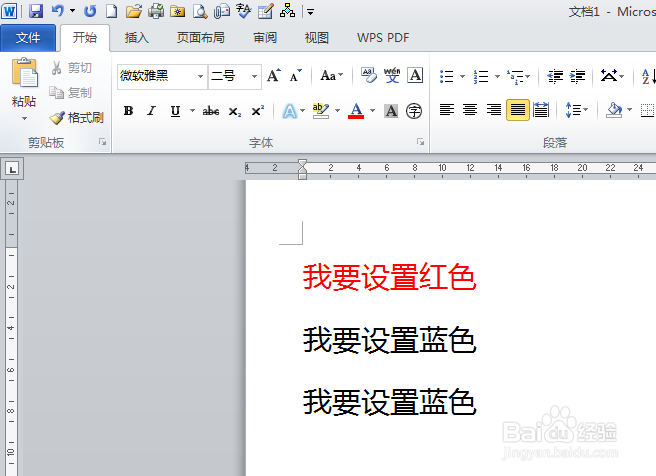Click Increase Indent icon

[578, 76]
